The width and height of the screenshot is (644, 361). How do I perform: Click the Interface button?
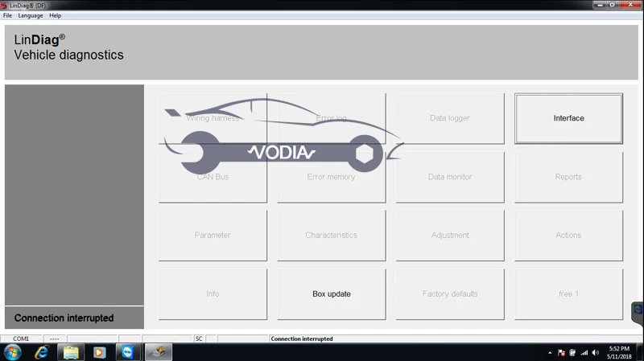[x=568, y=118]
